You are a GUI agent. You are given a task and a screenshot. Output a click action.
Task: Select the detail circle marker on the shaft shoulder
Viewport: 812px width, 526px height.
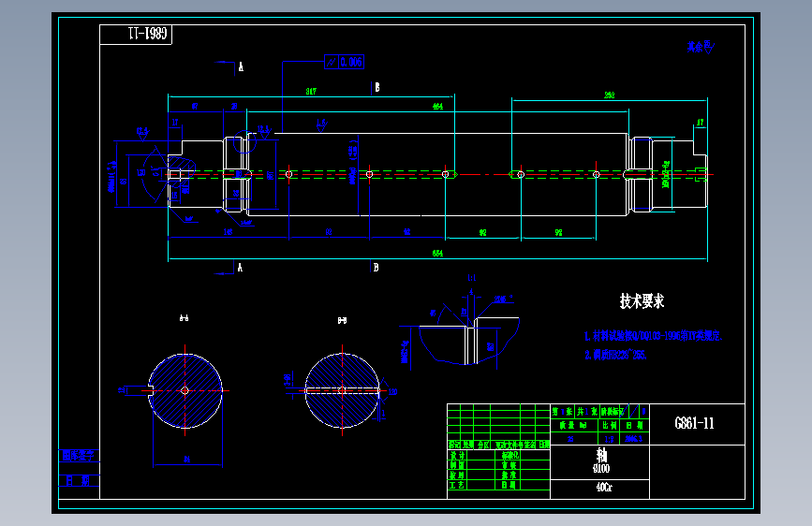pyautogui.click(x=244, y=142)
